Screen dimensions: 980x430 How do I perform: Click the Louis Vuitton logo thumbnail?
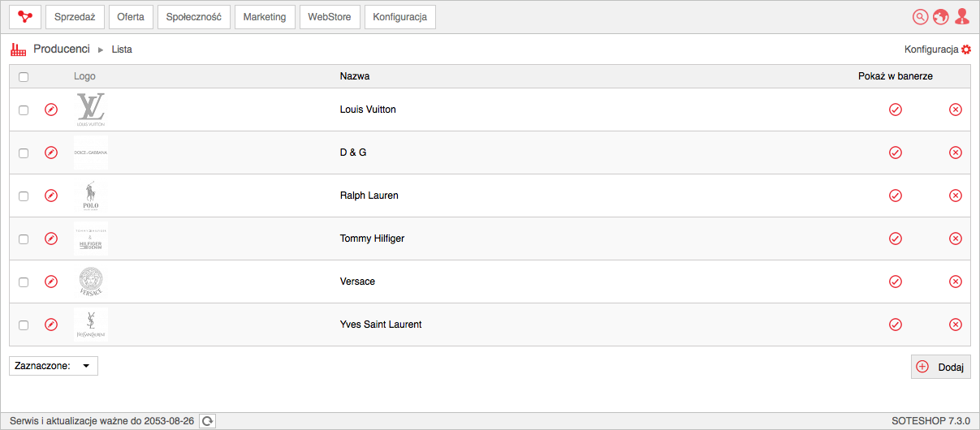coord(91,110)
